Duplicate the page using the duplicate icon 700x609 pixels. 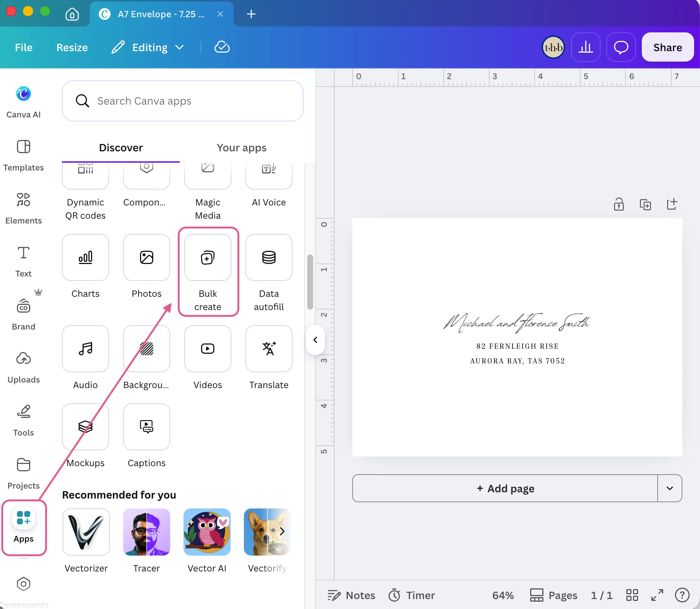tap(645, 204)
